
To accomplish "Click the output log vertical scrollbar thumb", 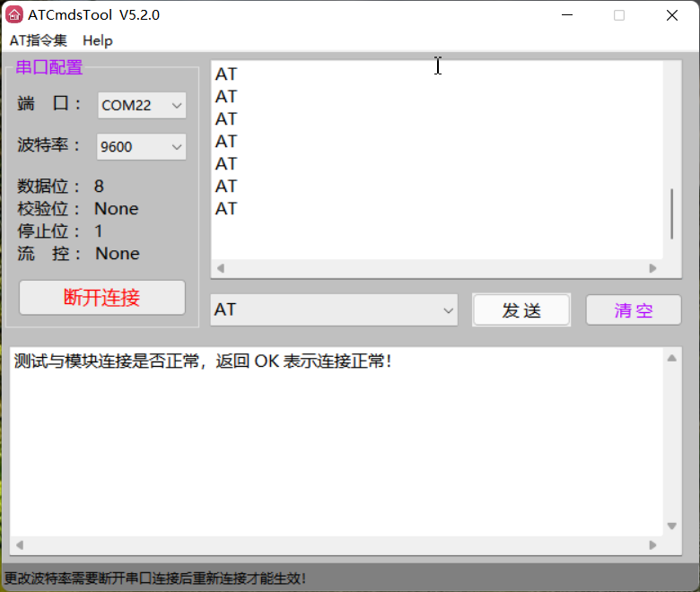I will coord(672,213).
